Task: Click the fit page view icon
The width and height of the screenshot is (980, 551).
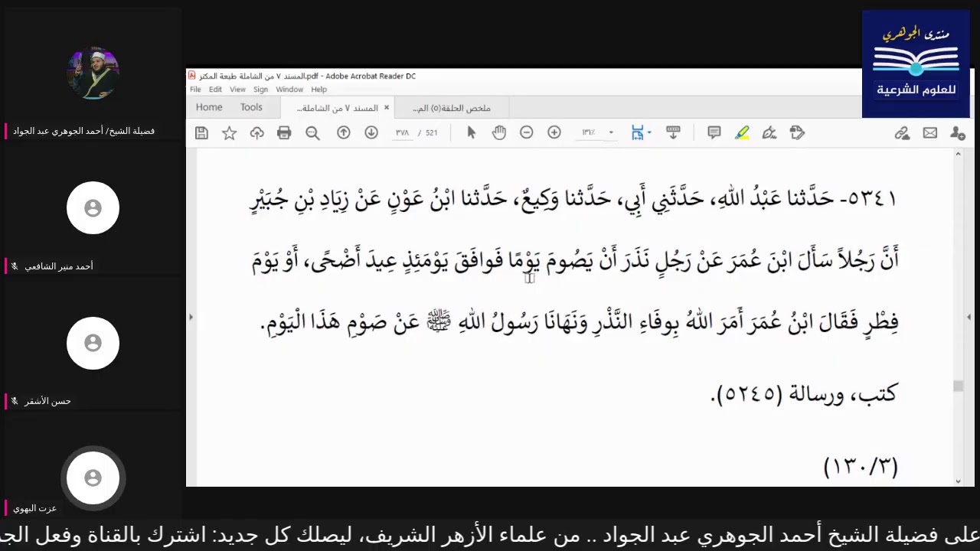Action: click(637, 132)
